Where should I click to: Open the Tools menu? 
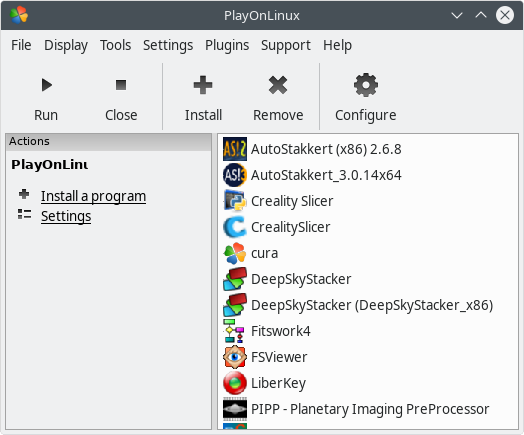coord(116,45)
